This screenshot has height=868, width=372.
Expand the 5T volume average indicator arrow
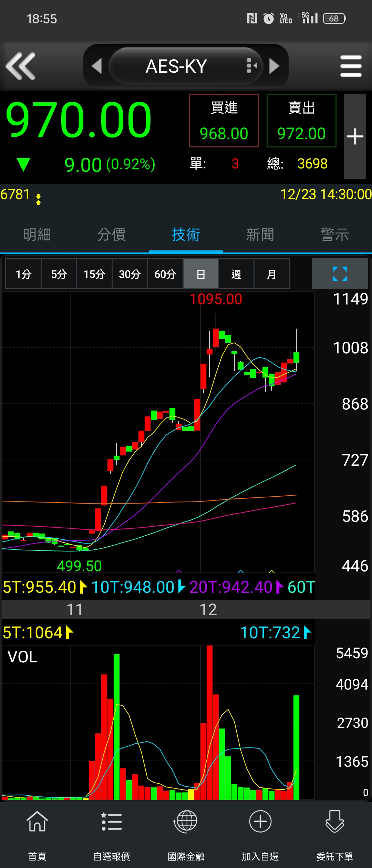click(69, 632)
